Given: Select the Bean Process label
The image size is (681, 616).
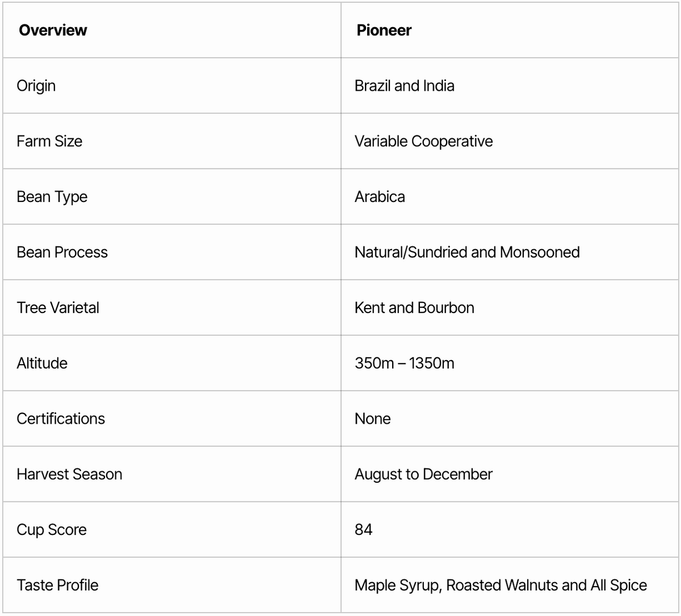Looking at the screenshot, I should tap(62, 252).
